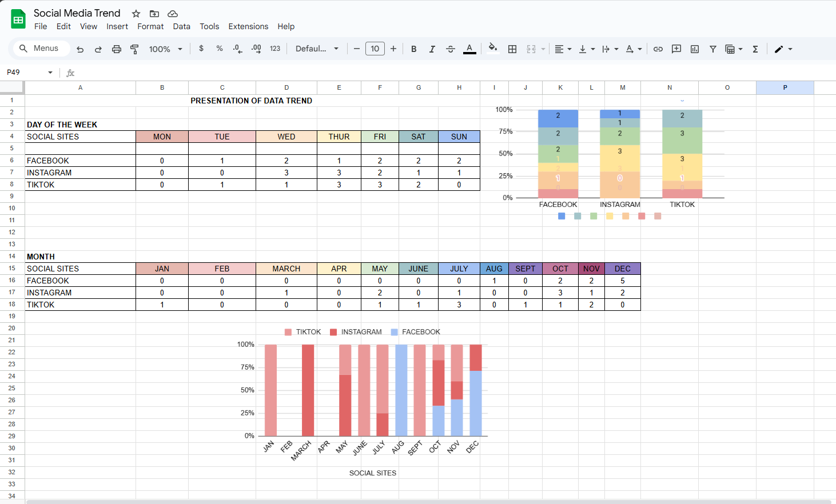
Task: Click the PRESENTATION OF DATA TREND cell
Action: point(252,101)
